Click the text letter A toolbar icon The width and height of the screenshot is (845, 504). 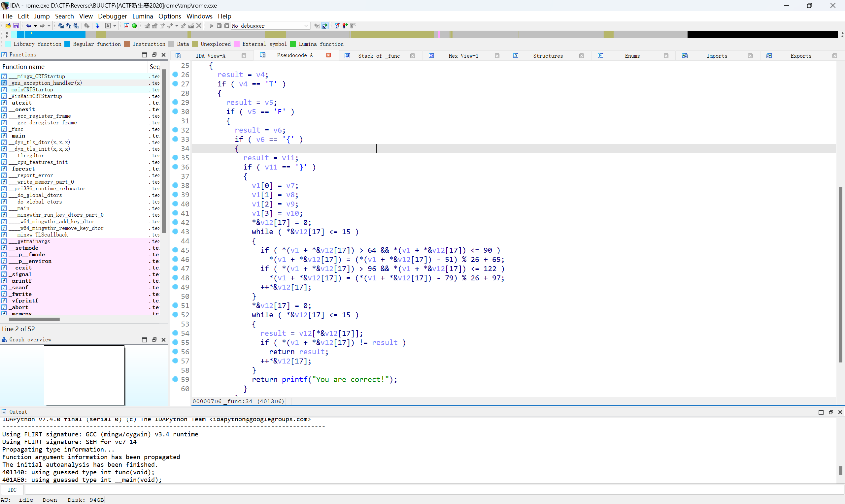[108, 26]
